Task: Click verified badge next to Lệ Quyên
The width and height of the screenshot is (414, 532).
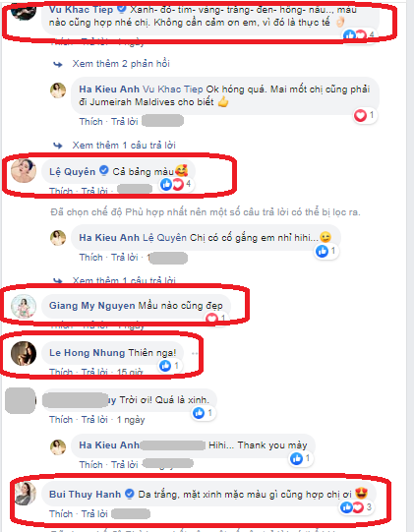Action: coord(104,170)
